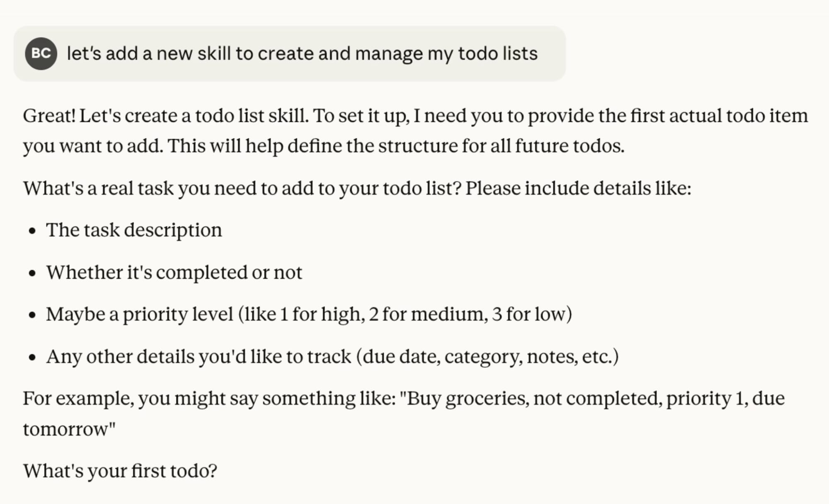Select the "Maybe a priority level" text
Screen dimensions: 829x504
coord(140,314)
